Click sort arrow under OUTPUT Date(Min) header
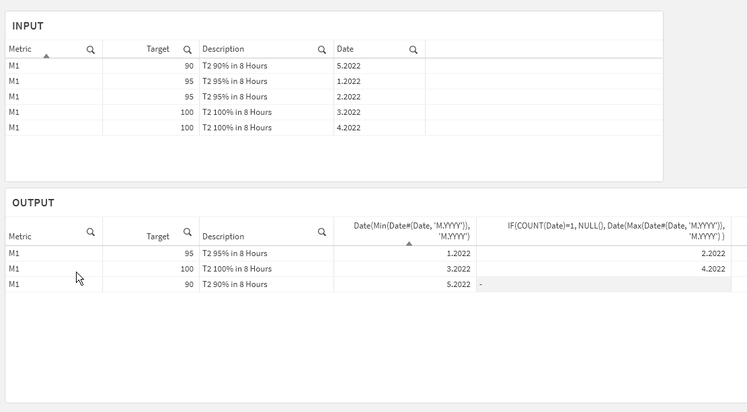This screenshot has width=747, height=412. [409, 243]
